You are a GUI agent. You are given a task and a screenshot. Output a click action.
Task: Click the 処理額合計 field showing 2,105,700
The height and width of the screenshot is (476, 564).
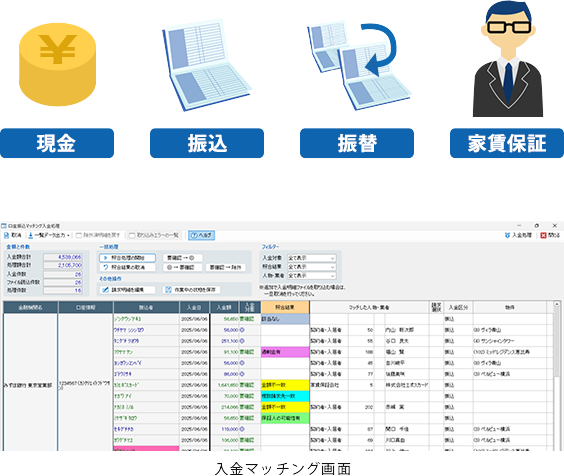point(63,265)
